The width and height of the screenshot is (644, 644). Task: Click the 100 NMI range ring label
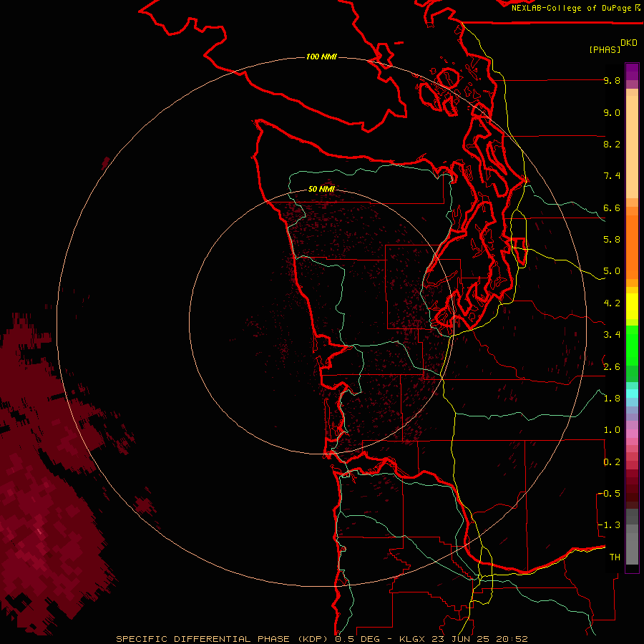(321, 57)
